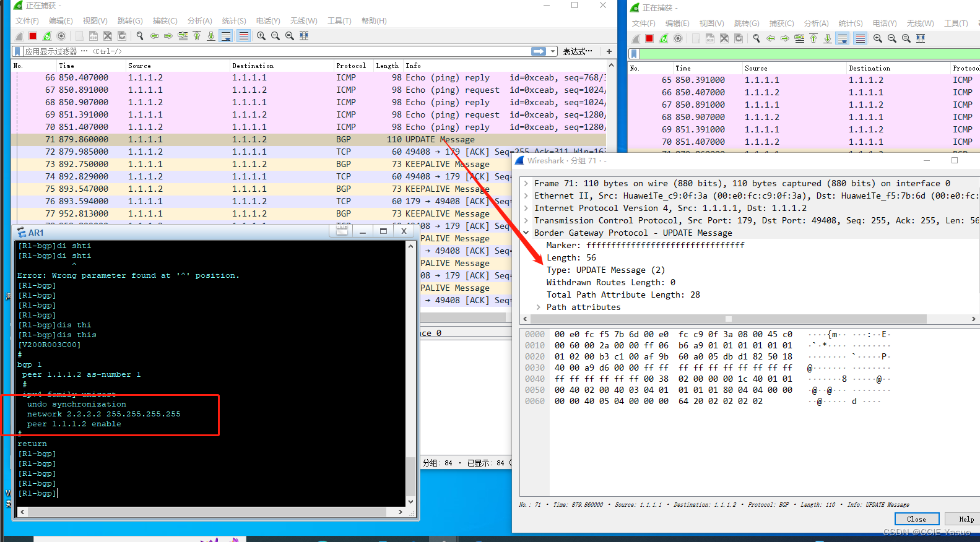Expand Path attributes node
This screenshot has height=542, width=980.
tap(539, 308)
